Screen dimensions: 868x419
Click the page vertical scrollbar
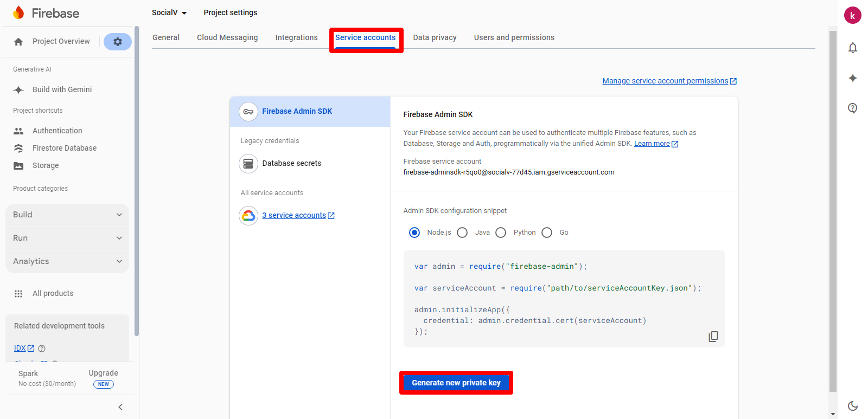coord(833,211)
